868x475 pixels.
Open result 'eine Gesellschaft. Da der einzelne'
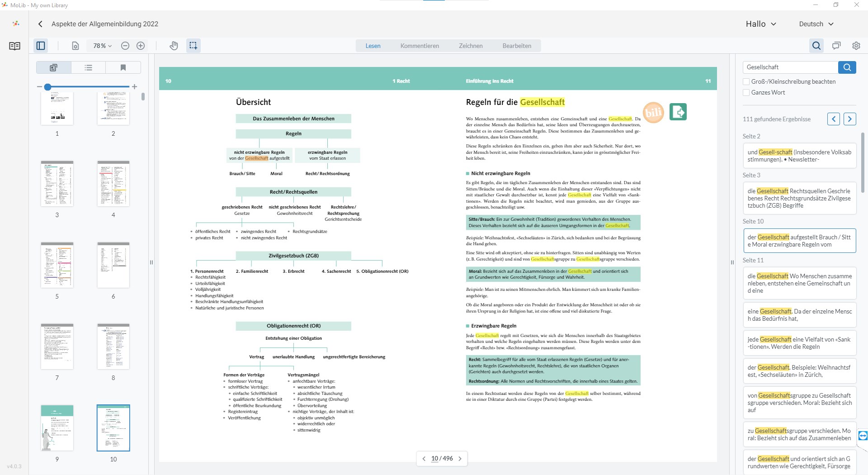(799, 315)
